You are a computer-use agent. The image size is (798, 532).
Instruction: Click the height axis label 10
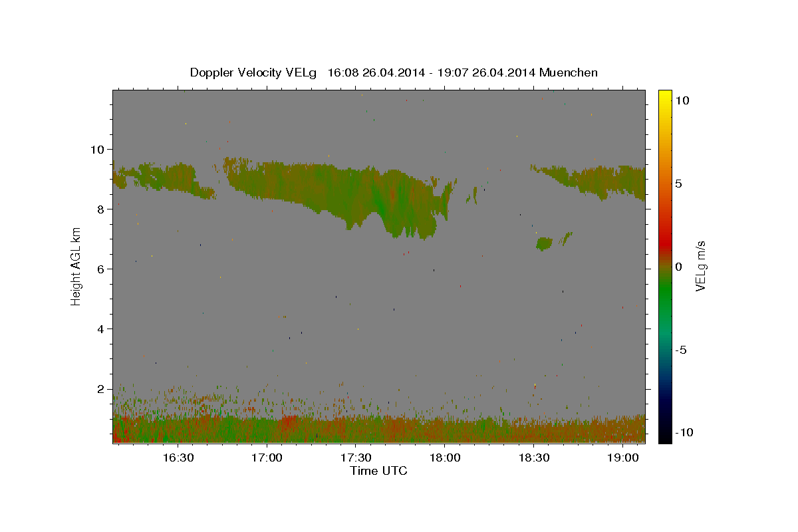coord(96,149)
